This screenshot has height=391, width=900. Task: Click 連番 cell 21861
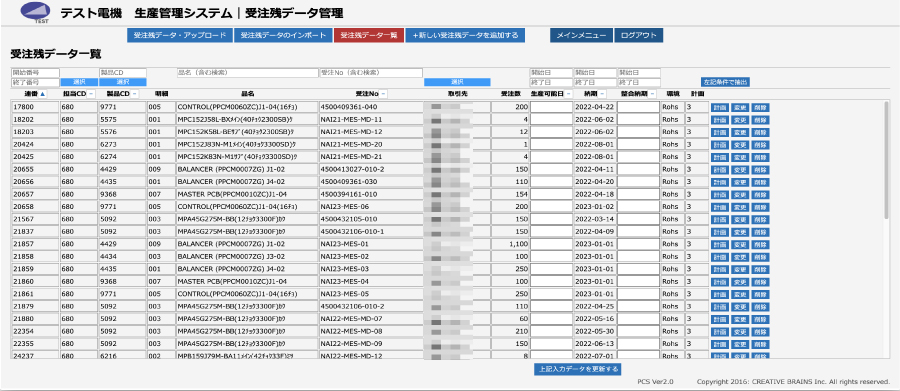(35, 294)
